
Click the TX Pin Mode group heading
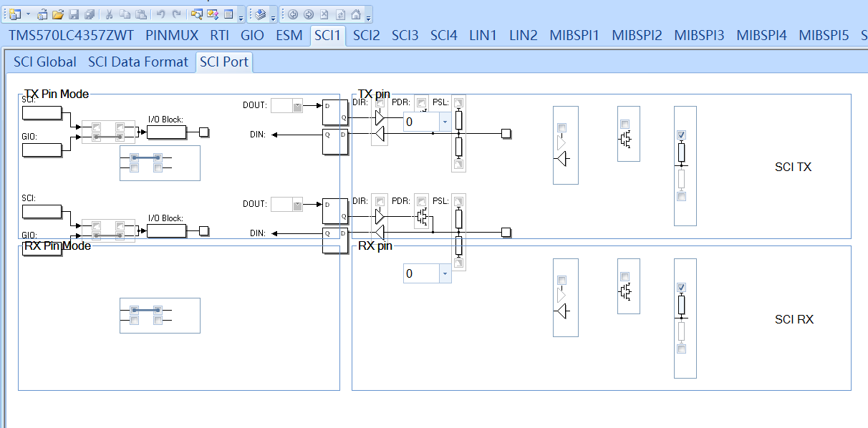[x=57, y=94]
